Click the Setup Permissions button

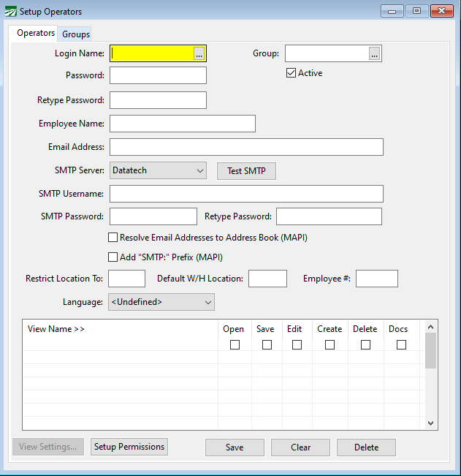(x=129, y=447)
